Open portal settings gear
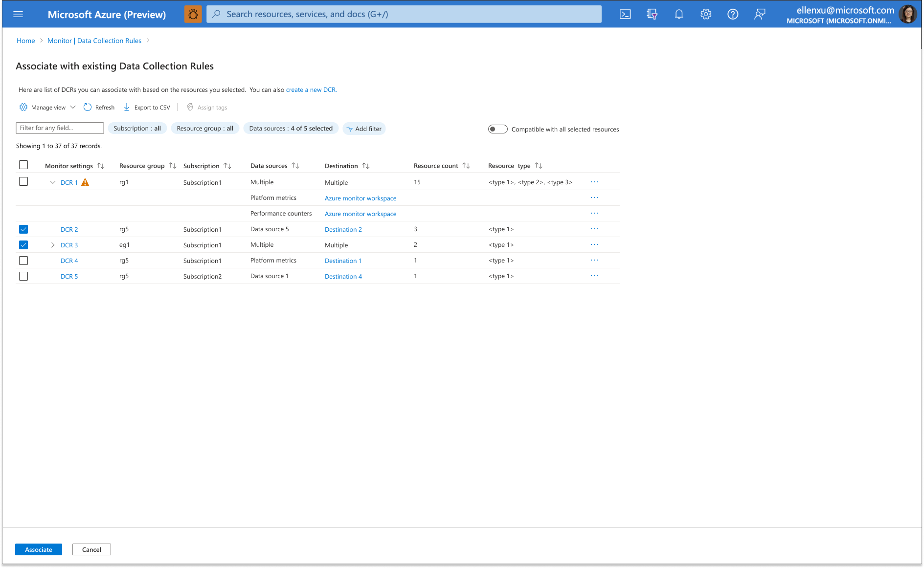The width and height of the screenshot is (924, 568). click(x=706, y=14)
